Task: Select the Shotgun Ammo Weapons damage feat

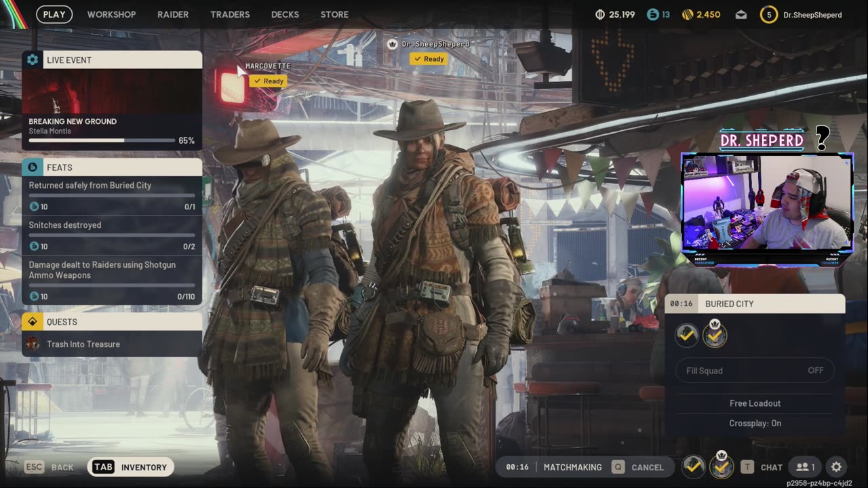Action: [112, 280]
